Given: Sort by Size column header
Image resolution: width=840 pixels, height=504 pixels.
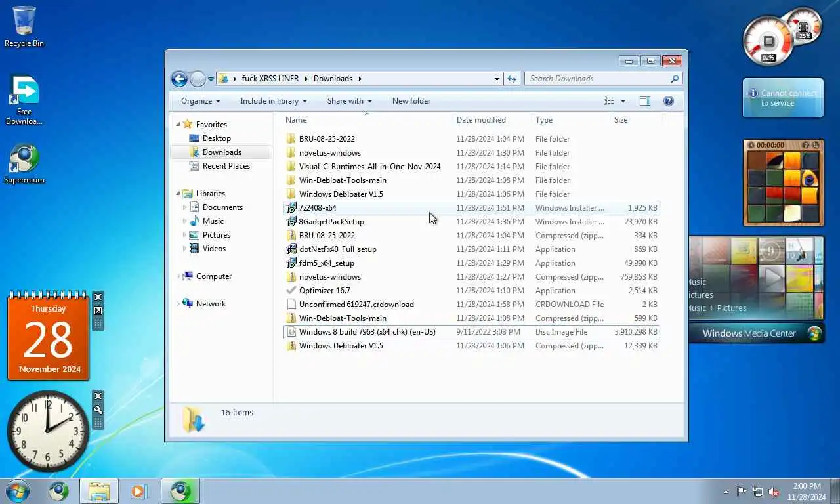Looking at the screenshot, I should click(636, 120).
